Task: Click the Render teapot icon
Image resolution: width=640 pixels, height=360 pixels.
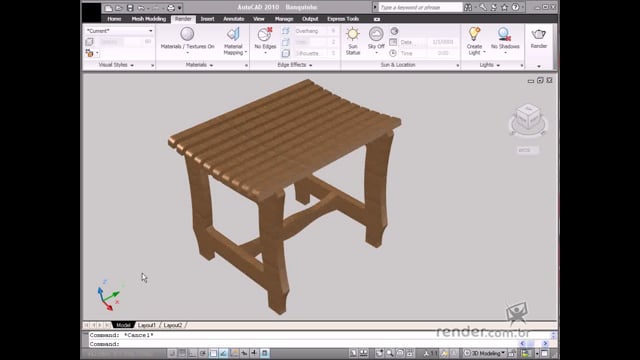Action: click(539, 35)
